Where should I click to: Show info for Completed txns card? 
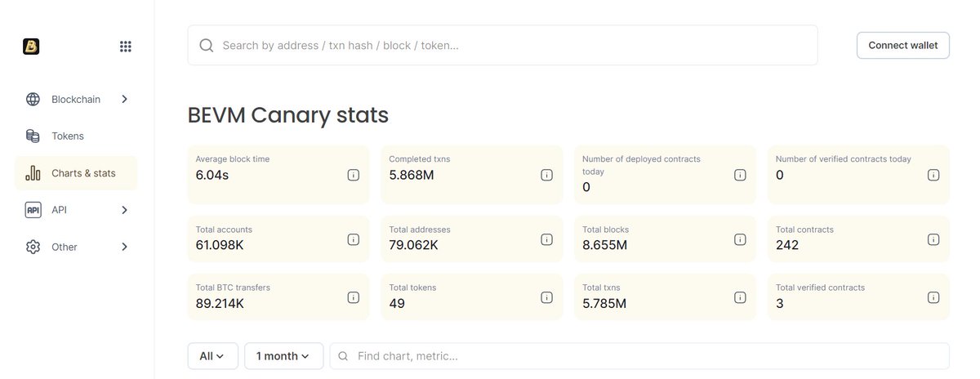point(546,175)
